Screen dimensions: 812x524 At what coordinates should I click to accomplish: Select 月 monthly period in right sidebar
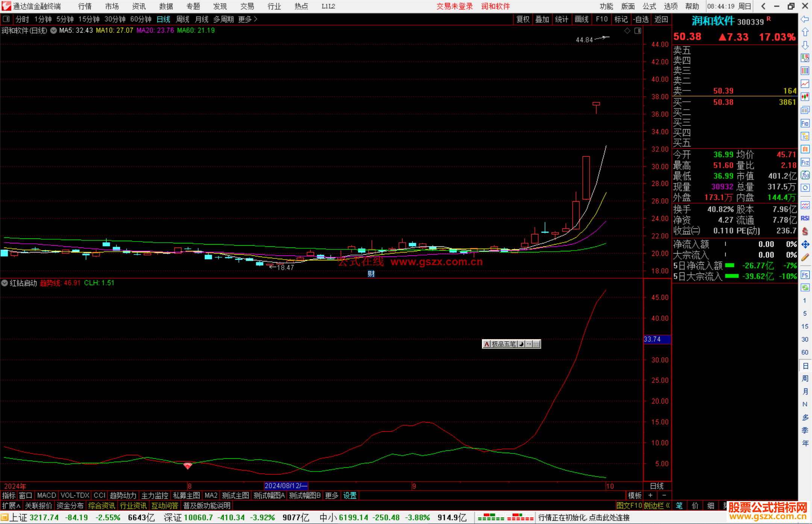coord(805,391)
